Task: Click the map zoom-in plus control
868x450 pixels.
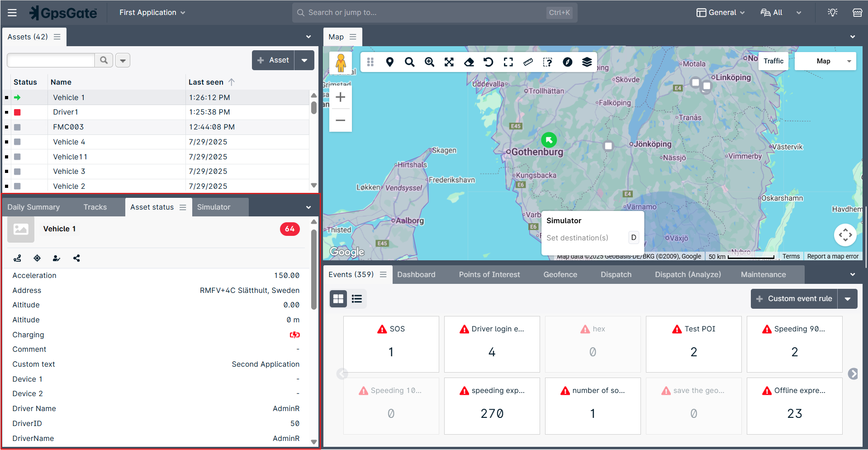Action: point(340,96)
